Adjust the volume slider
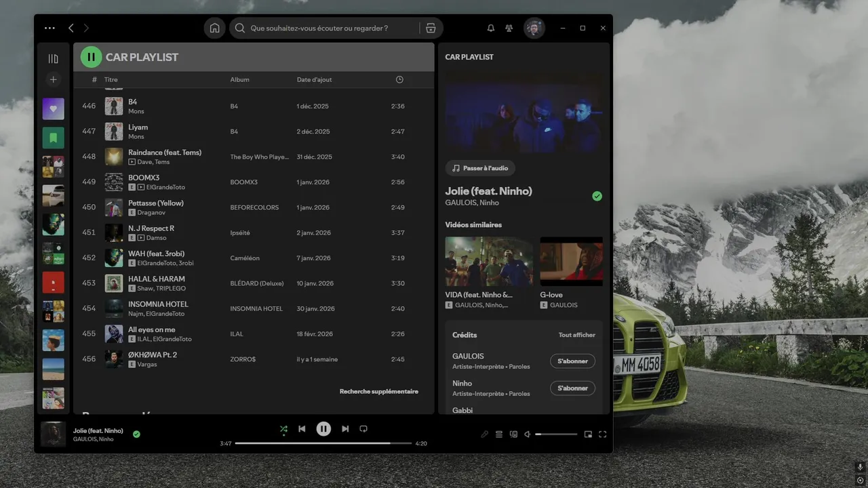Image resolution: width=868 pixels, height=488 pixels. (x=556, y=434)
